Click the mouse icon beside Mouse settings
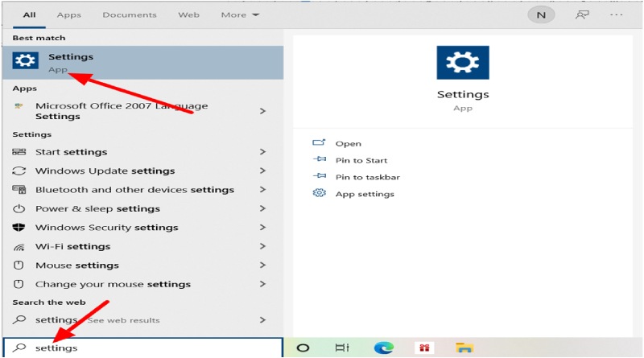This screenshot has width=644, height=358. (19, 265)
